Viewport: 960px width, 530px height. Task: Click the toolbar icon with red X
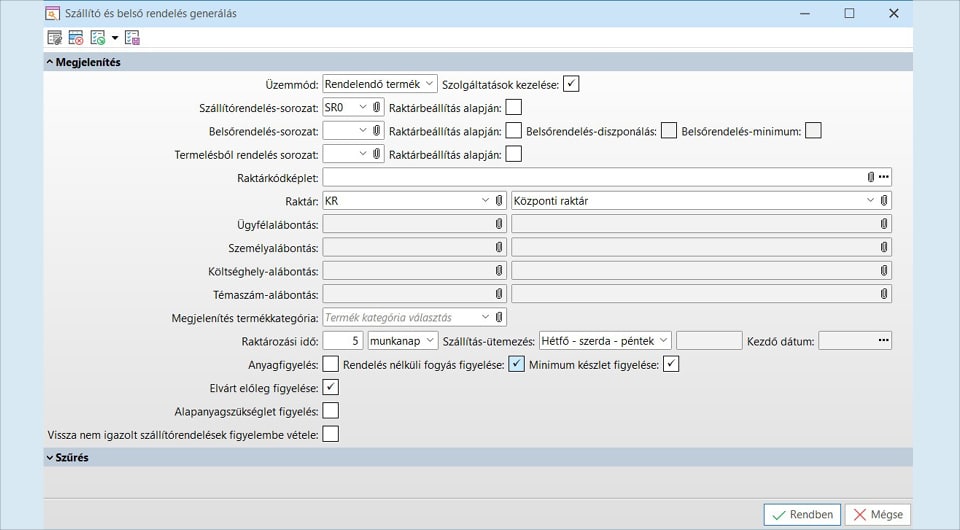(x=76, y=38)
